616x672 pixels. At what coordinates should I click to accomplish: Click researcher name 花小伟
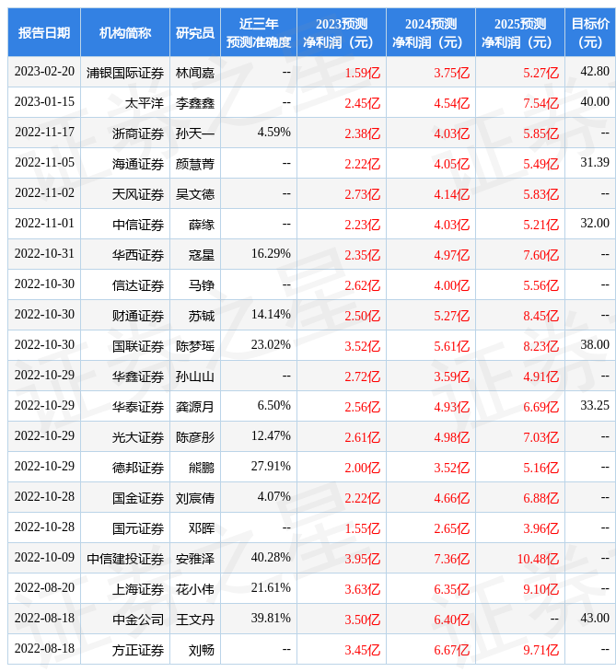(195, 590)
